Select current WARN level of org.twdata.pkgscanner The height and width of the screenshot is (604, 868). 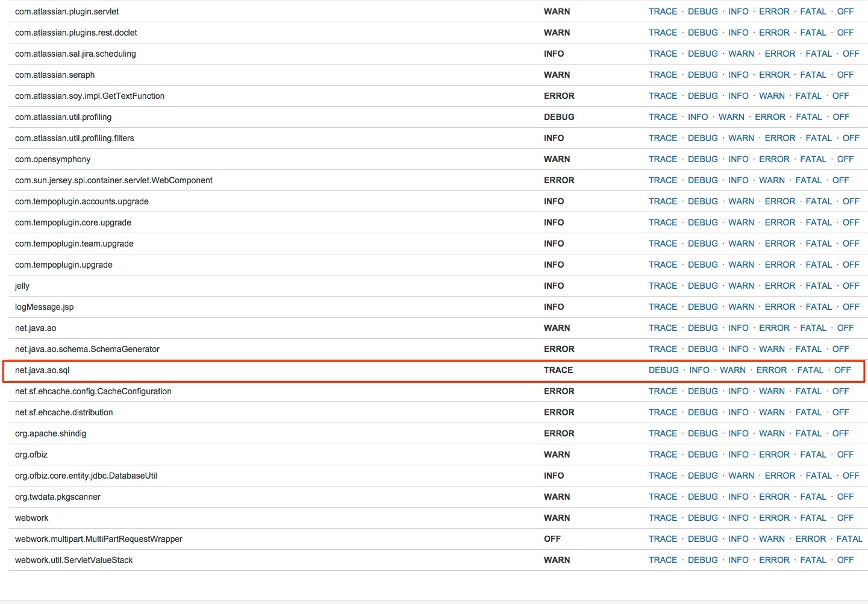(557, 497)
